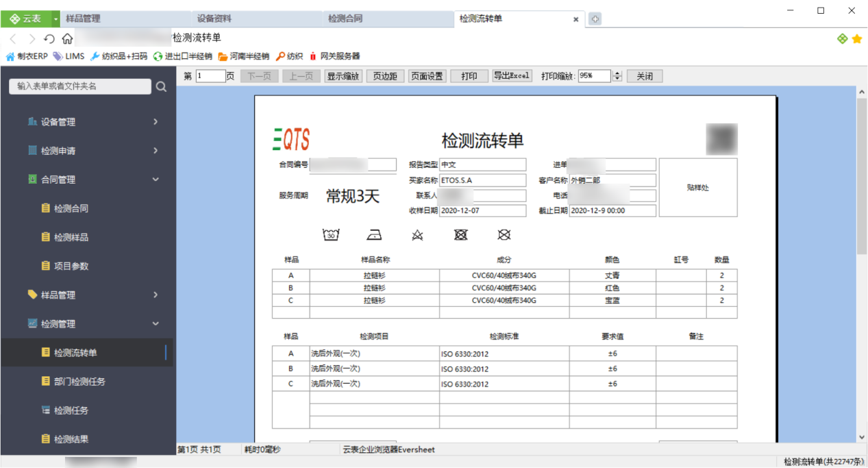Click 客户名称 field 外销二部

(612, 180)
